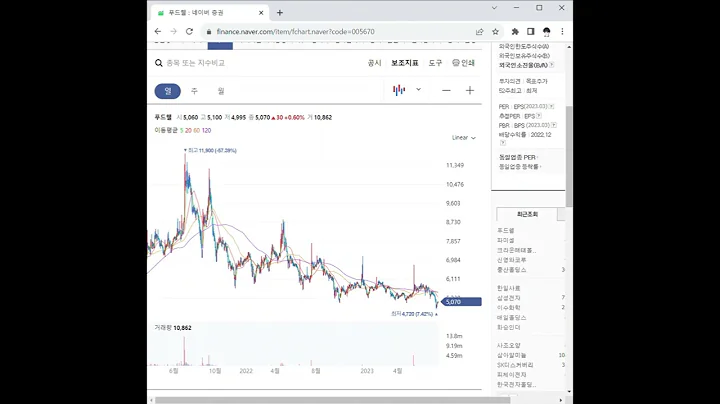Click the 최고 11,900 high label
Image resolution: width=720 pixels, height=404 pixels.
coord(210,150)
